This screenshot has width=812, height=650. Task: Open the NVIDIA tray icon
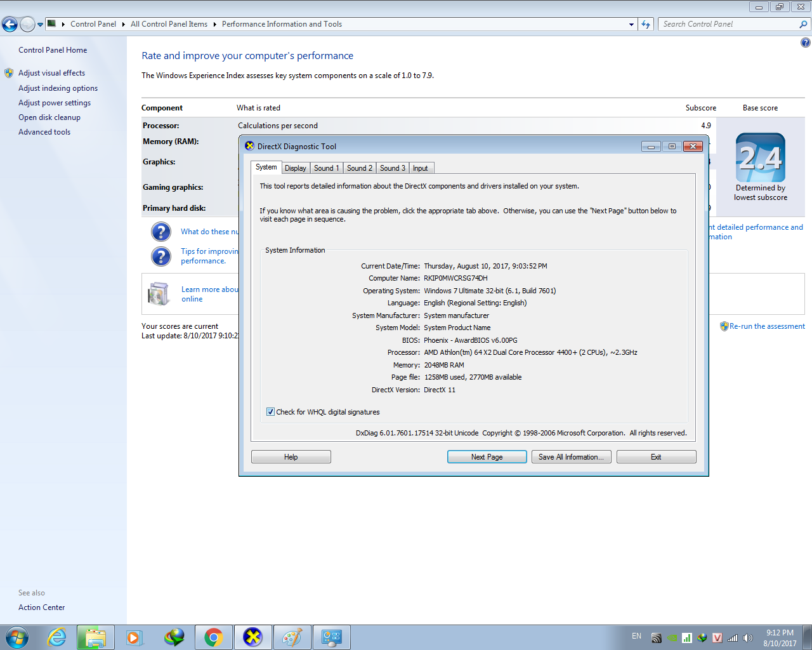point(672,638)
